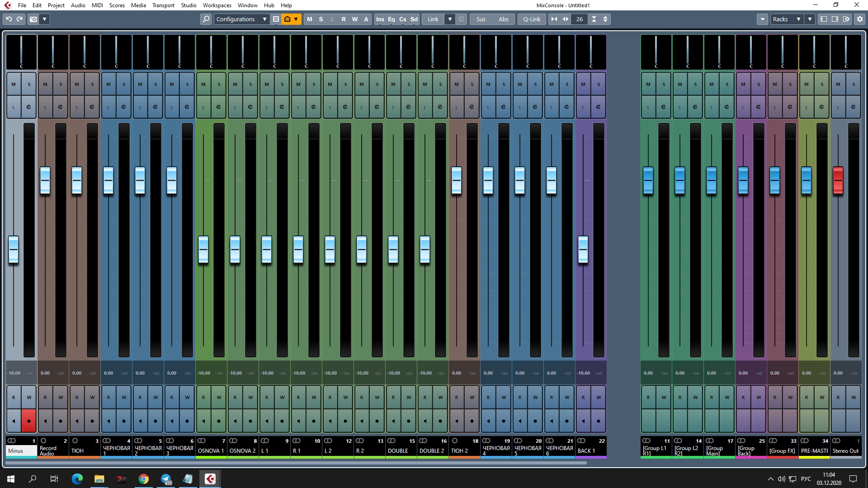Image resolution: width=868 pixels, height=488 pixels.
Task: Click the Sus button in toolbar
Action: 481,19
